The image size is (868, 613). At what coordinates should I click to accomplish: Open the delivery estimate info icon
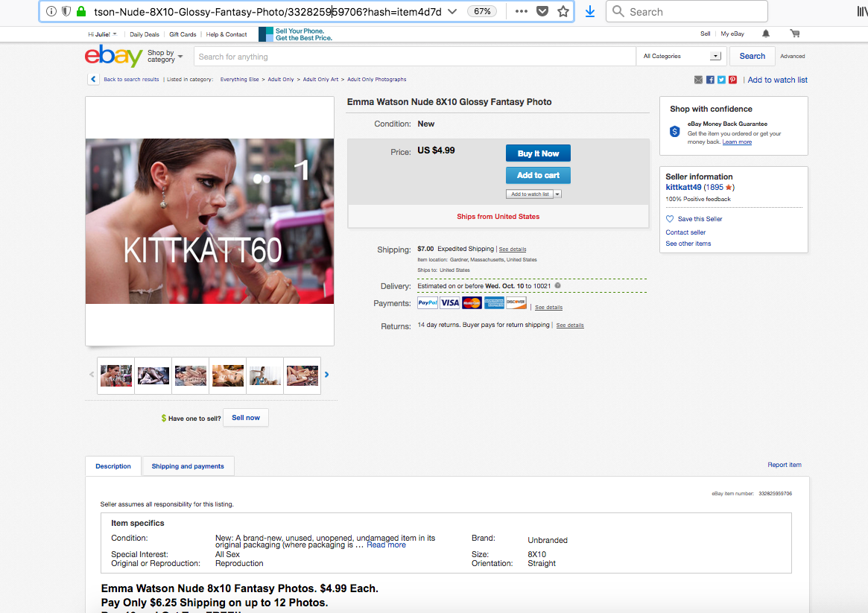(x=557, y=285)
